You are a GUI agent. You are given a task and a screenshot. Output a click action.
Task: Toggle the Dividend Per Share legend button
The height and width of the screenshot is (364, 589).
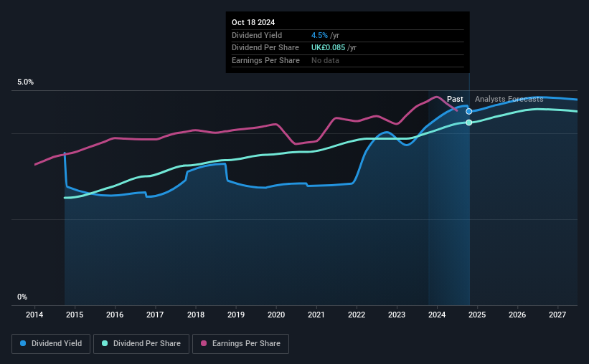click(x=141, y=344)
